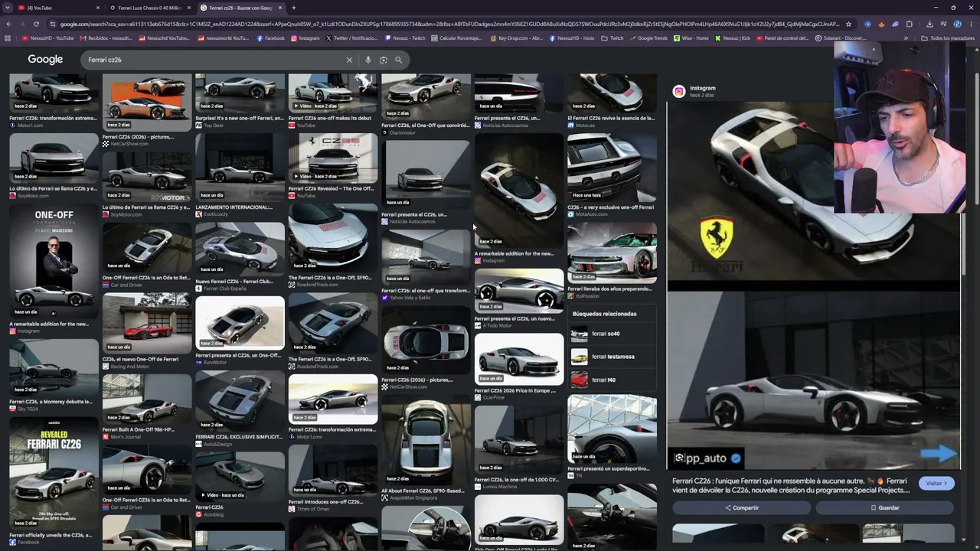
Task: Start a voice search with the microphone icon
Action: click(x=368, y=60)
